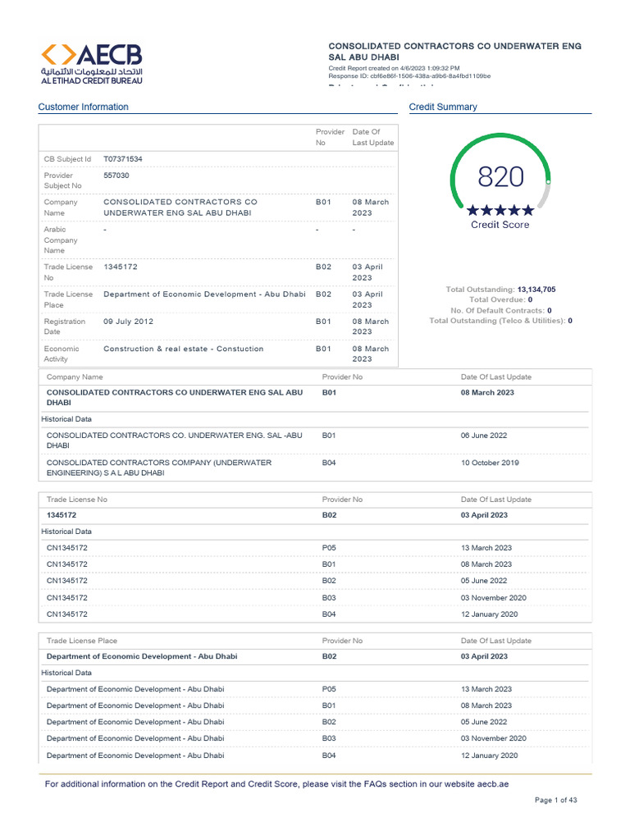Click the Trade License No value in Customer Information
630x840 pixels.
click(121, 267)
